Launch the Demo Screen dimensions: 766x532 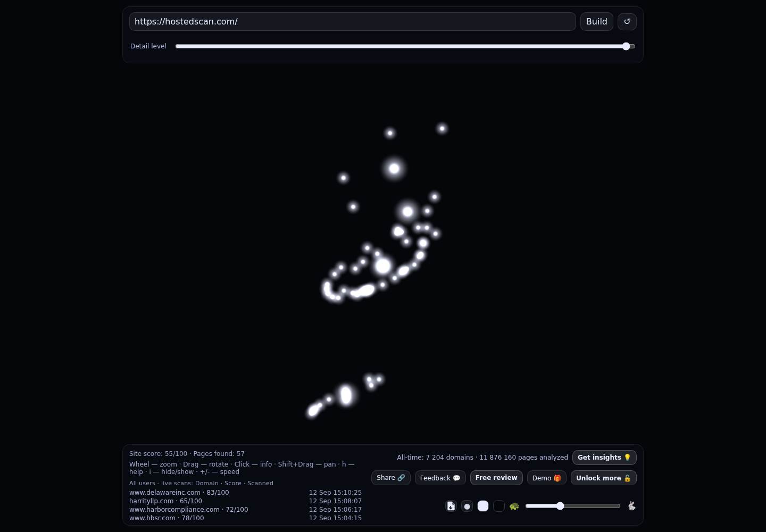[x=546, y=478]
